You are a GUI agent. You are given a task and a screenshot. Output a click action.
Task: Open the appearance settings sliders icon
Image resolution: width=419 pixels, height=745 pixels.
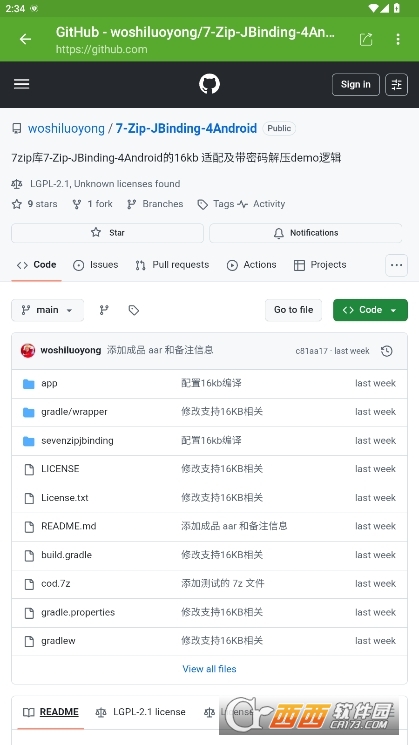click(396, 85)
